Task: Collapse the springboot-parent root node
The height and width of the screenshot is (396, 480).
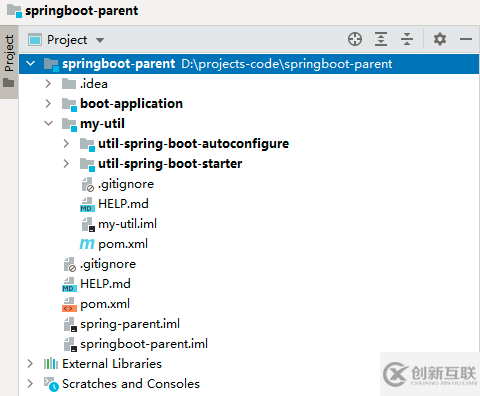Action: coord(31,63)
